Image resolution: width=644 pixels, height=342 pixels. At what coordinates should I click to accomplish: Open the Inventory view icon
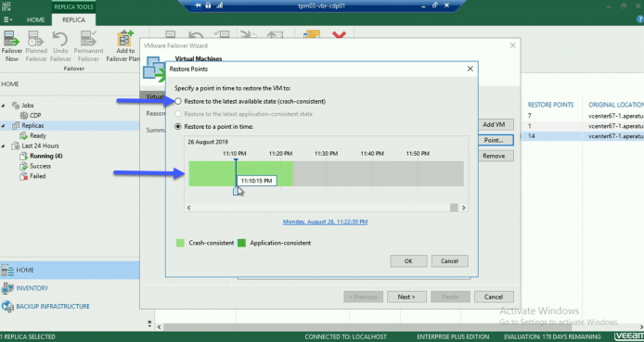[x=7, y=288]
